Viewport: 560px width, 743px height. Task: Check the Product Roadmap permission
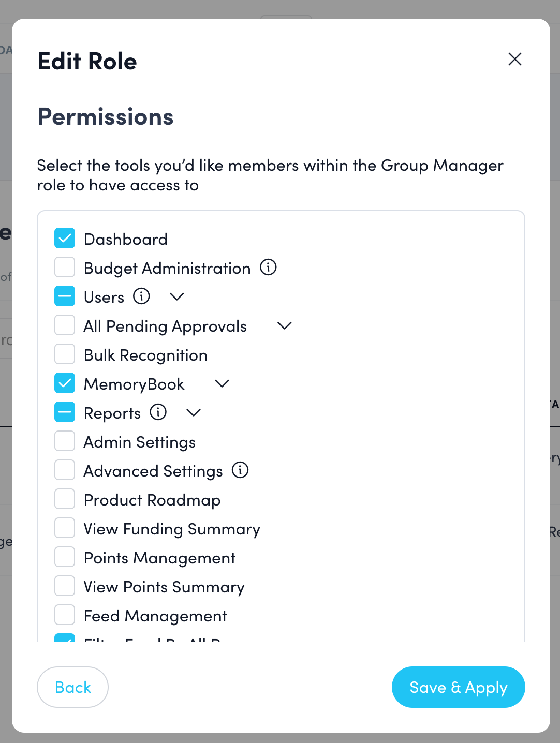[65, 499]
